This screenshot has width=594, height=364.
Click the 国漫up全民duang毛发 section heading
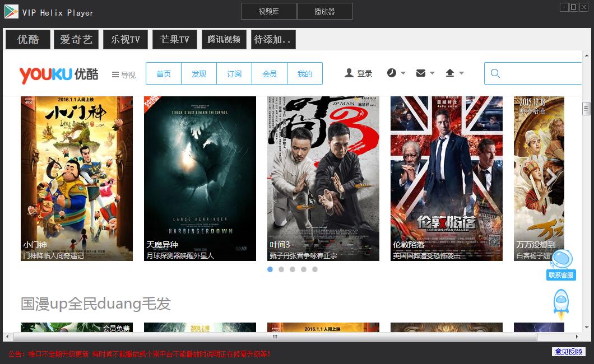[x=96, y=304]
